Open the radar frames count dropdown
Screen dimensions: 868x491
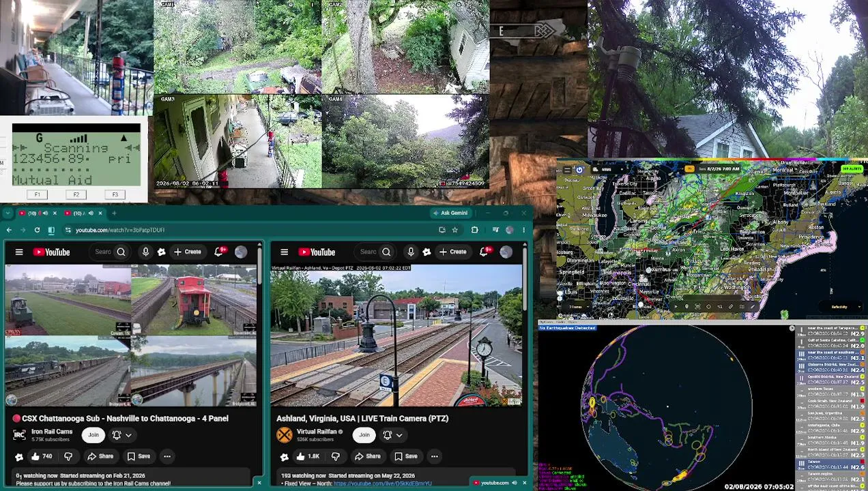pos(577,307)
